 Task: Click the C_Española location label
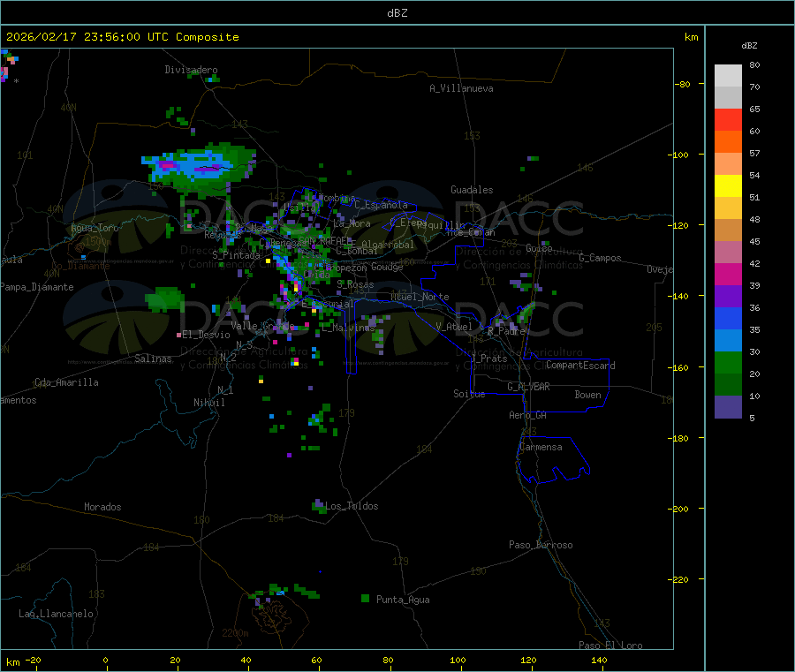point(382,205)
